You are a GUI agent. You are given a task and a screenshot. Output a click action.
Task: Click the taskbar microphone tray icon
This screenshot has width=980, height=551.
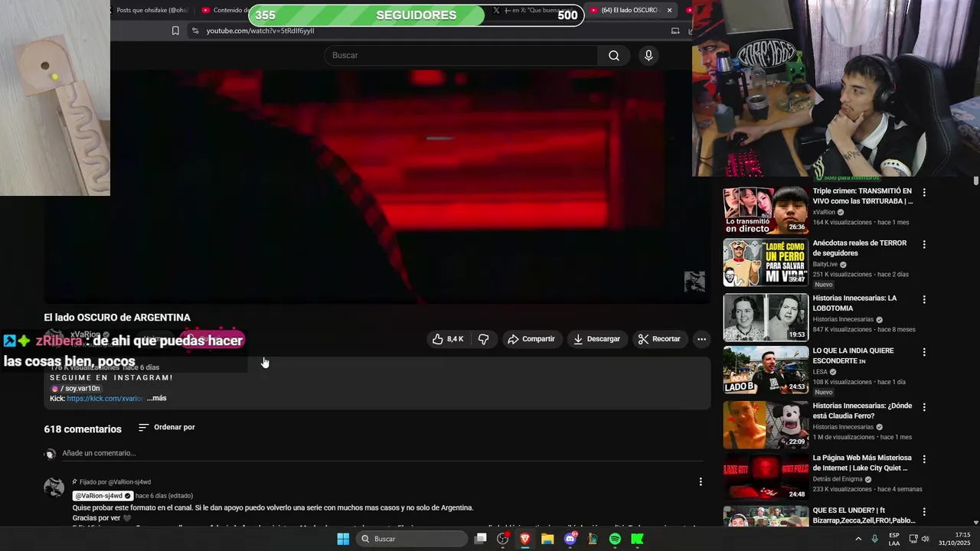click(x=874, y=539)
